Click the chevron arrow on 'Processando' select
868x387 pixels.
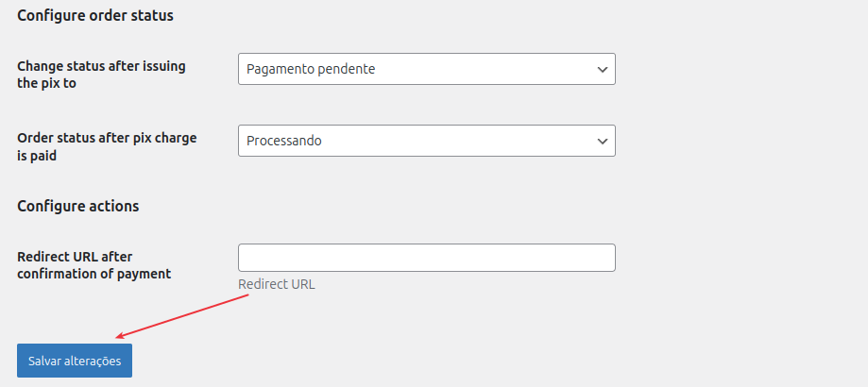[x=603, y=141]
